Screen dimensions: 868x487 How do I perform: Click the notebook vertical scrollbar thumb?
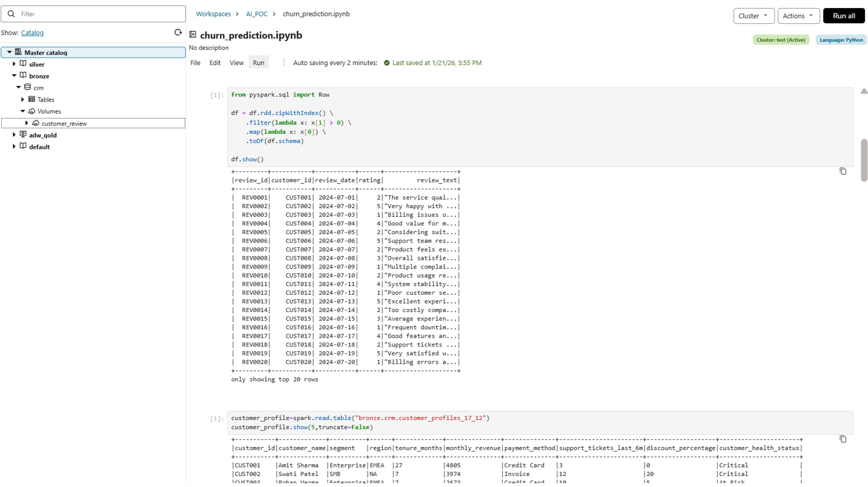pyautogui.click(x=864, y=160)
